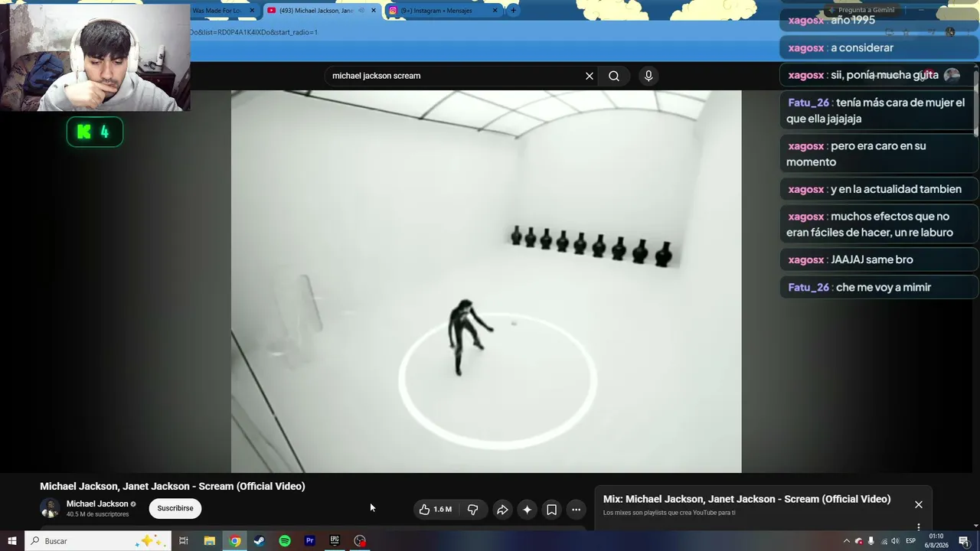Click the Scream video player
Image resolution: width=980 pixels, height=551 pixels.
(x=486, y=282)
